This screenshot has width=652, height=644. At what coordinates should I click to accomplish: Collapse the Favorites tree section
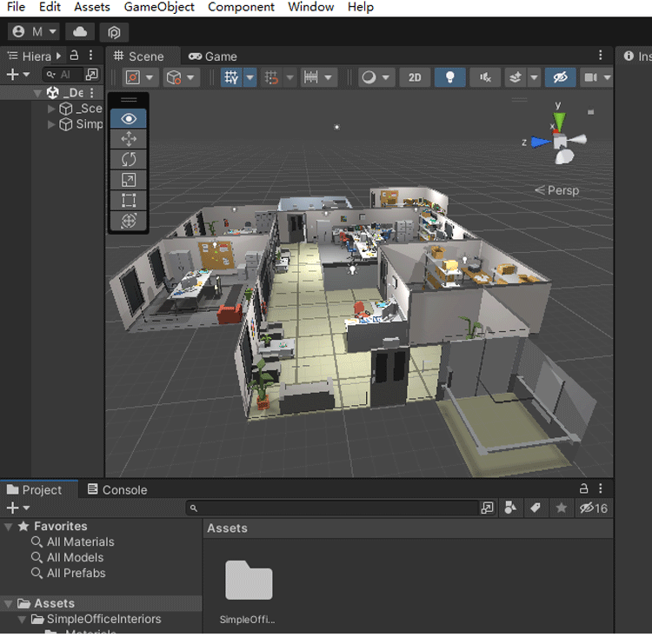pos(9,527)
